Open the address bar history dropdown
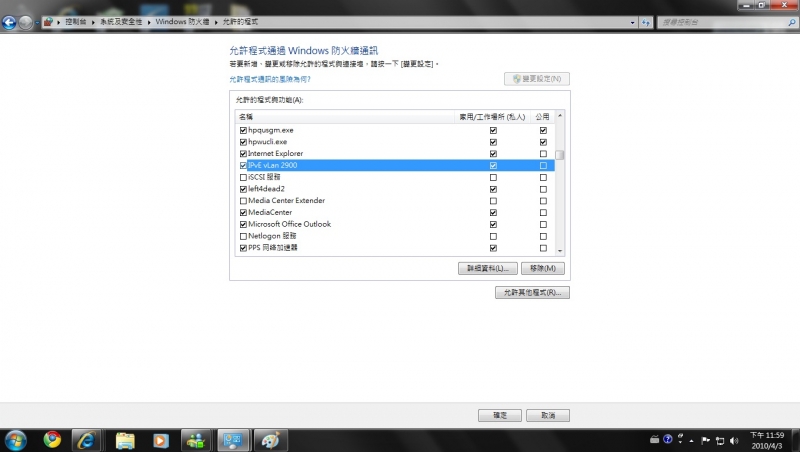Screen dimensions: 800x452 click(633, 22)
